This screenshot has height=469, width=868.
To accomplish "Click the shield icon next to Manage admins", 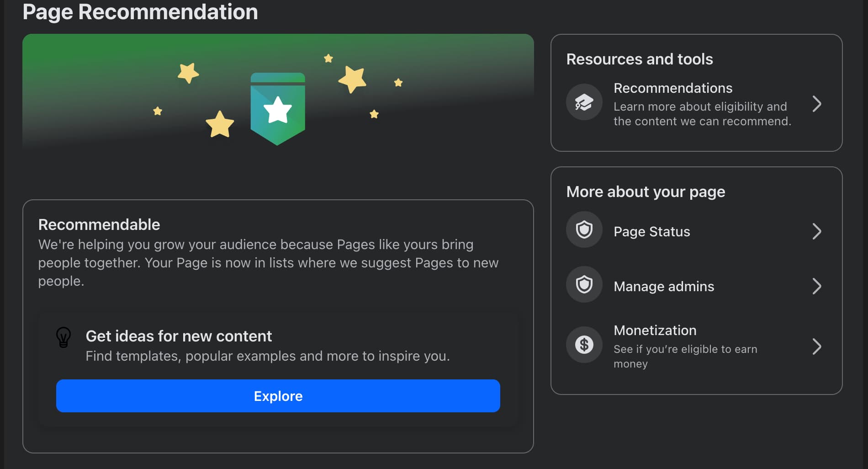I will click(584, 284).
